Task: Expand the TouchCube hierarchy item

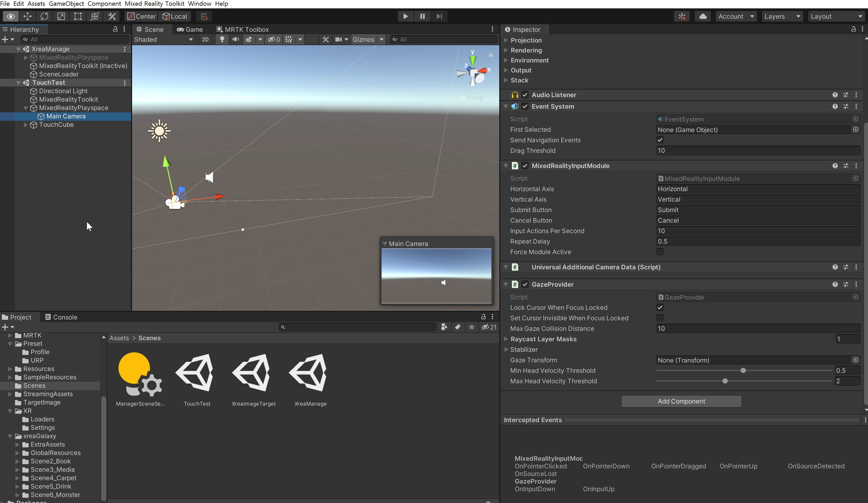Action: (25, 125)
